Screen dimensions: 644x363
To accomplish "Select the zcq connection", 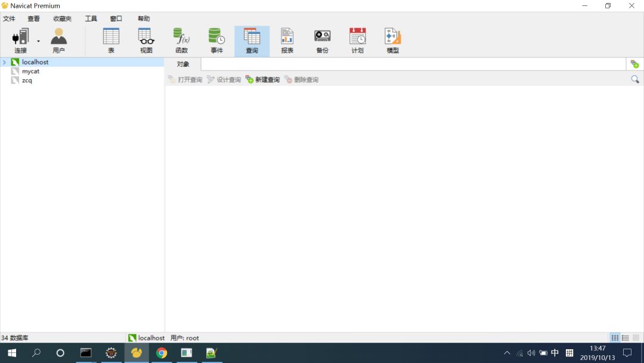I will click(x=27, y=80).
